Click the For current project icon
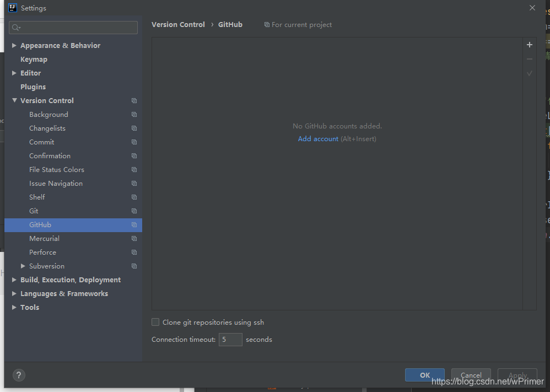 pos(267,25)
